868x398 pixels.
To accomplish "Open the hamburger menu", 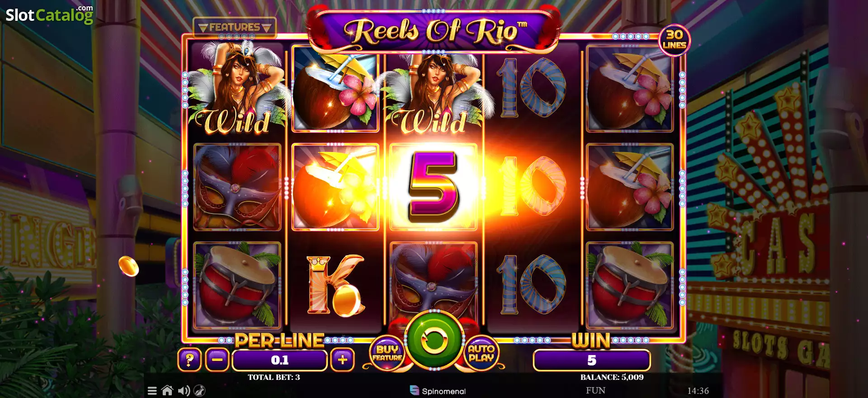I will (152, 391).
